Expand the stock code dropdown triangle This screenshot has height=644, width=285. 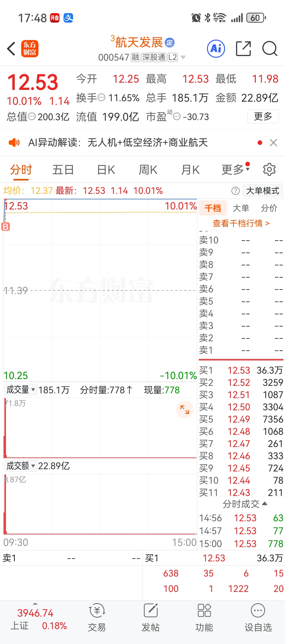click(x=183, y=58)
